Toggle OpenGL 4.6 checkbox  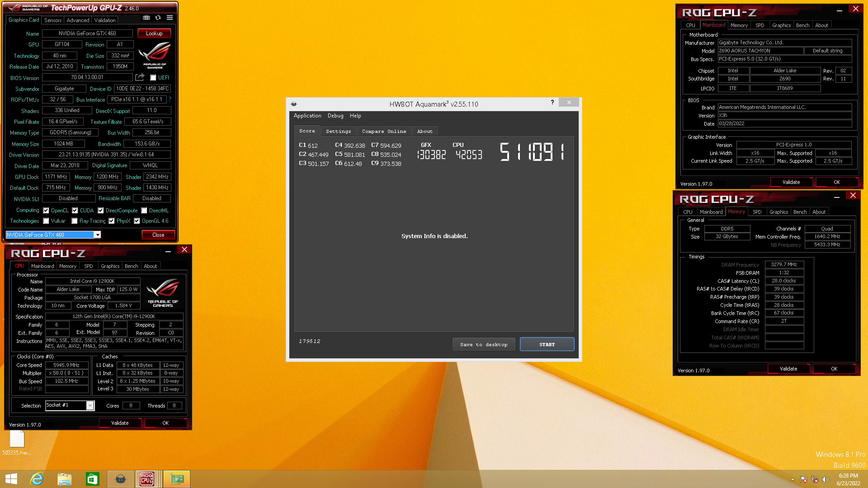(x=137, y=221)
